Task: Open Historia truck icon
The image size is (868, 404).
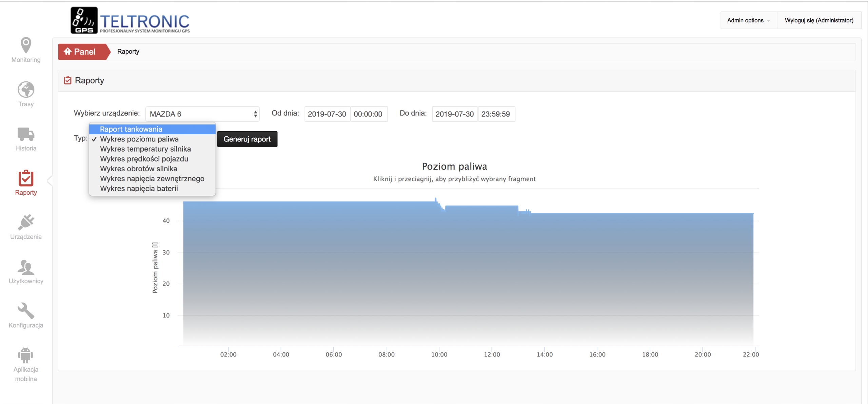Action: tap(26, 134)
